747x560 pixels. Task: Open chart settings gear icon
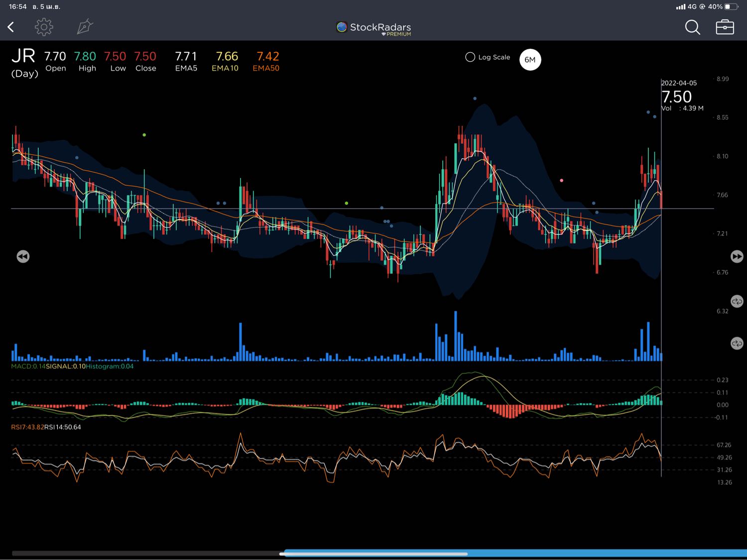click(x=44, y=27)
